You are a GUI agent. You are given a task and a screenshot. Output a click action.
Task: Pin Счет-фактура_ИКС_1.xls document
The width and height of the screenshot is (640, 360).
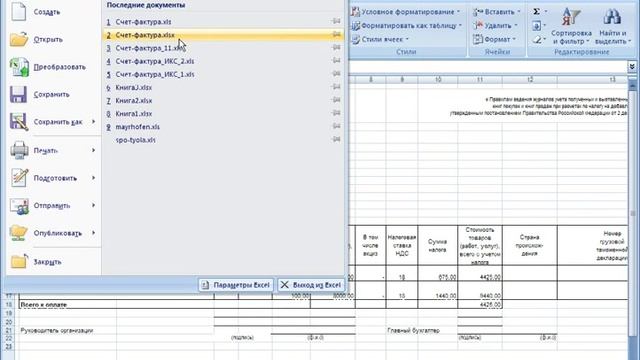click(336, 74)
